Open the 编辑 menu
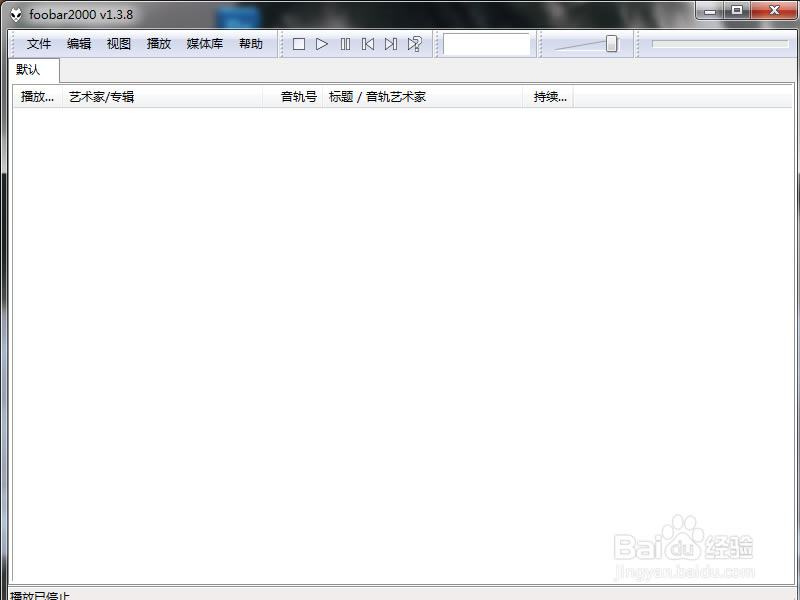This screenshot has height=600, width=800. (79, 44)
